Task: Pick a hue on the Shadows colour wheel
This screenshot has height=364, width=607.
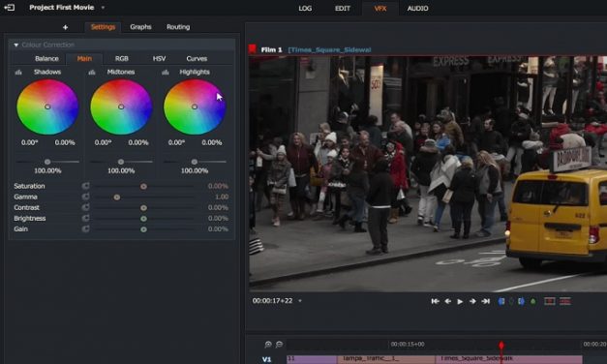Action: (47, 106)
